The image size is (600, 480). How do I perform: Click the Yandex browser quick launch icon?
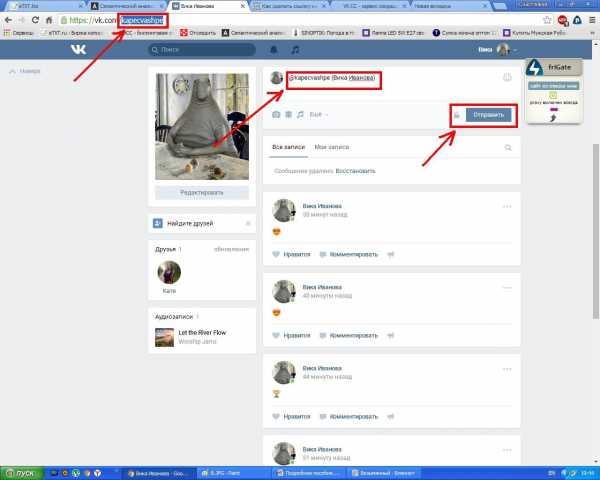coord(98,473)
